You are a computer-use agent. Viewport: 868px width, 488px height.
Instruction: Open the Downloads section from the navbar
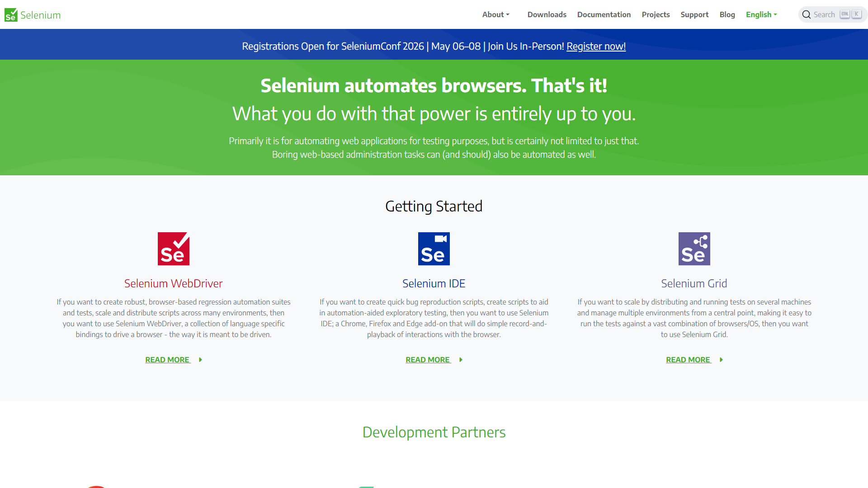click(x=547, y=14)
